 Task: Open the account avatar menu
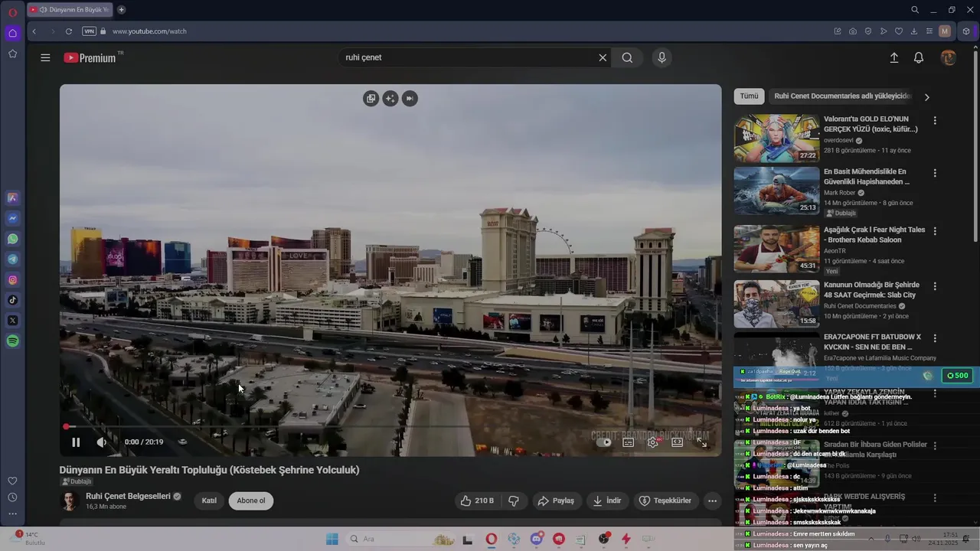coord(948,57)
